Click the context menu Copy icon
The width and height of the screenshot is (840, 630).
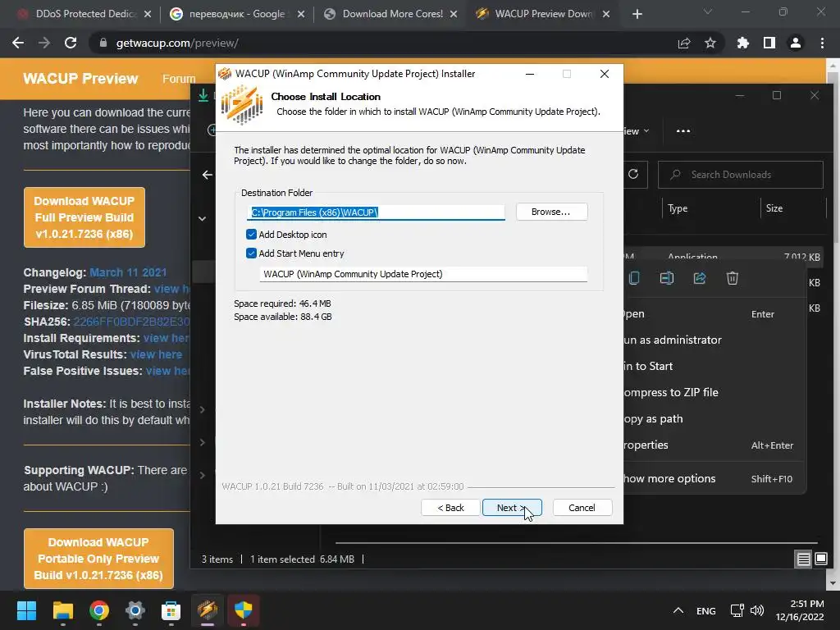point(634,278)
